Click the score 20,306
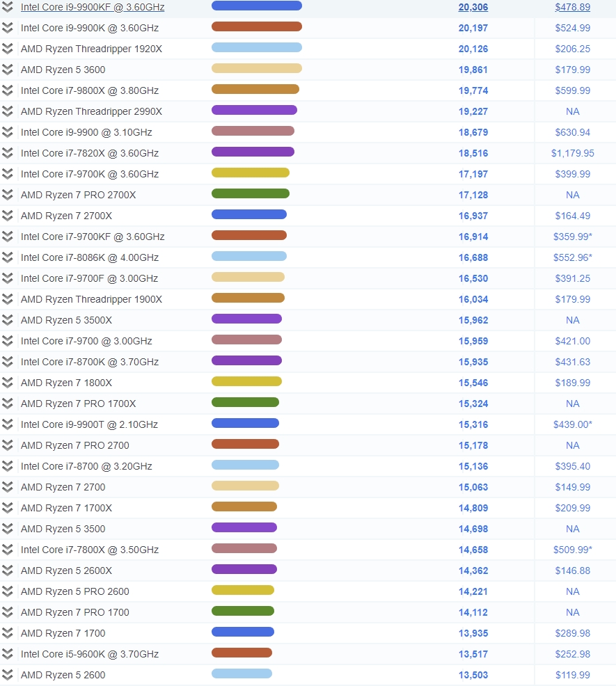The height and width of the screenshot is (686, 616). coord(473,7)
